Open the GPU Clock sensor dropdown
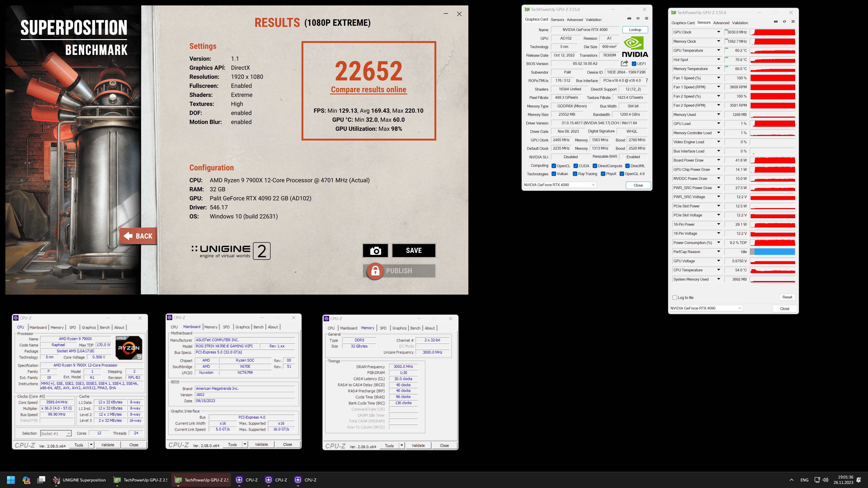The image size is (868, 488). point(718,32)
